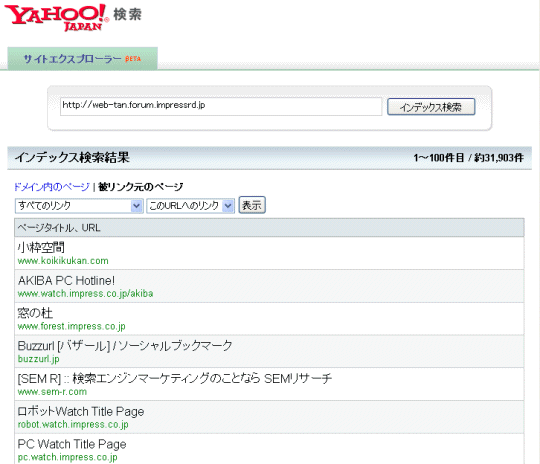
Task: Open the すべてのリンク dropdown
Action: pyautogui.click(x=79, y=206)
